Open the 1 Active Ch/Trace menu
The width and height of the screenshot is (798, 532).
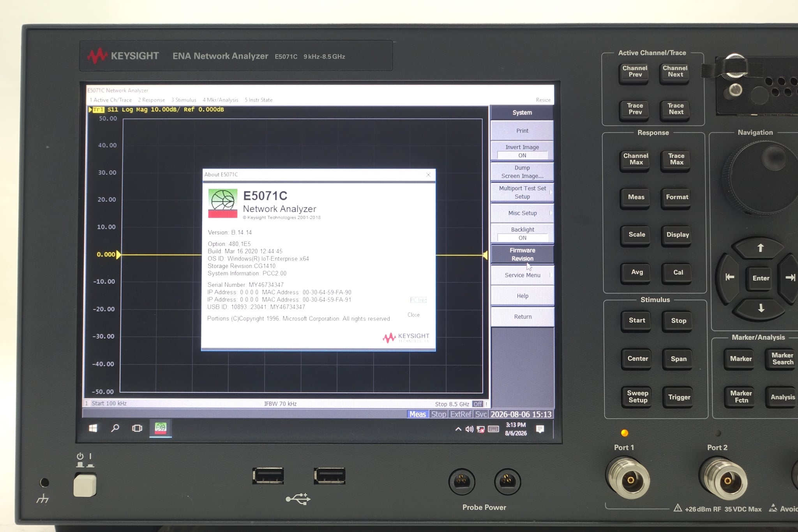[111, 100]
